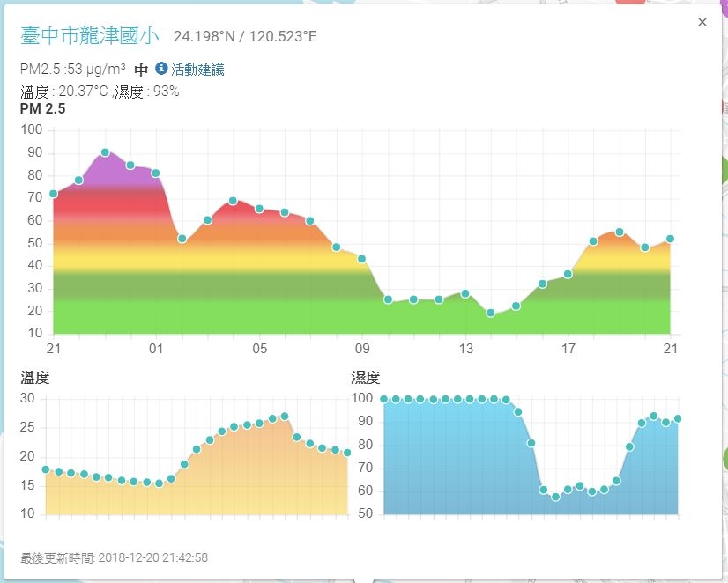Screen dimensions: 728x583
Task: Click the peak temperature data point near 27
Action: [x=285, y=416]
